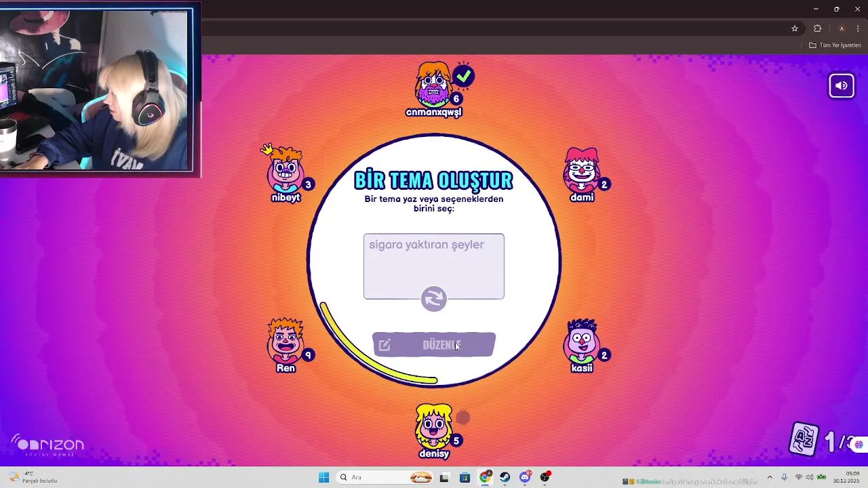Click the BİR TEMA OLUŞTUR heading
This screenshot has height=488, width=868.
[434, 180]
